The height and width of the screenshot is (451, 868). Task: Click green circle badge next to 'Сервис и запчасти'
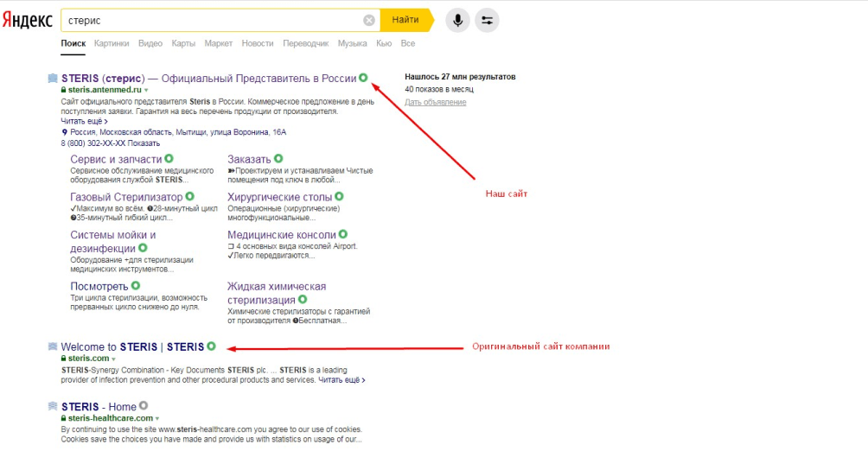[x=169, y=158]
